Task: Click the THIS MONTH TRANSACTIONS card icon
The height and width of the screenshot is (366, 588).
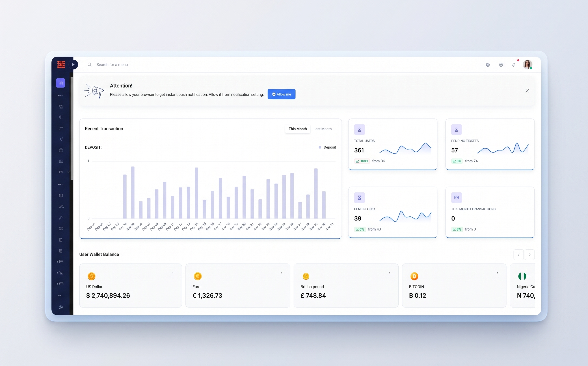Action: tap(457, 198)
